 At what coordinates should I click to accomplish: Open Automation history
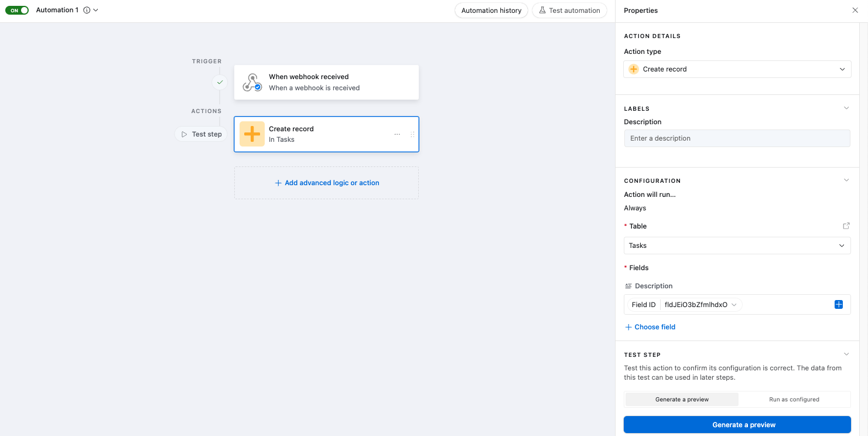pyautogui.click(x=491, y=11)
